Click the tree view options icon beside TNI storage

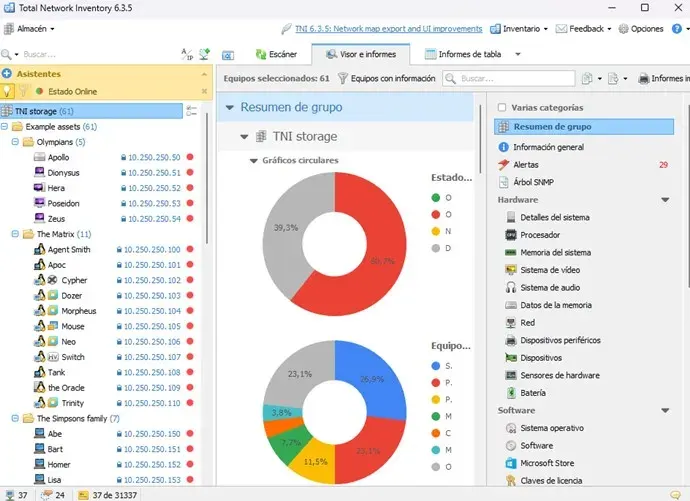pos(191,111)
